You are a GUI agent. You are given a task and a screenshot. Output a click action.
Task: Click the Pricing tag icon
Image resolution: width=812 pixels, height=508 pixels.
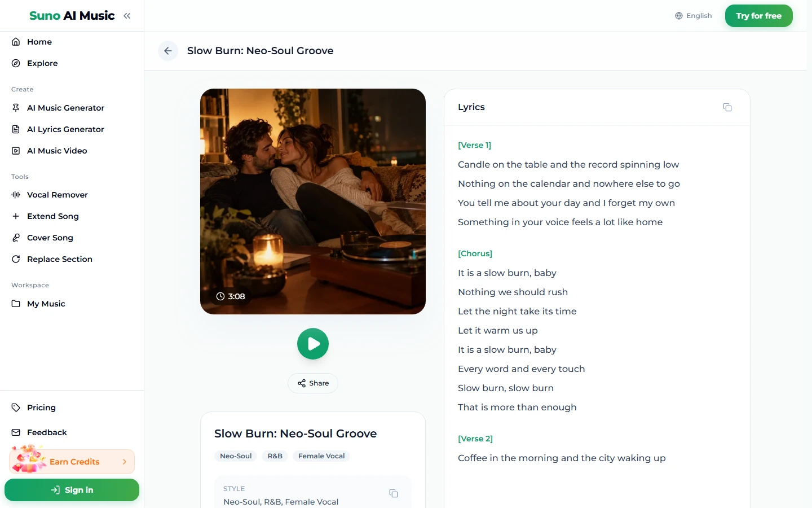click(16, 408)
